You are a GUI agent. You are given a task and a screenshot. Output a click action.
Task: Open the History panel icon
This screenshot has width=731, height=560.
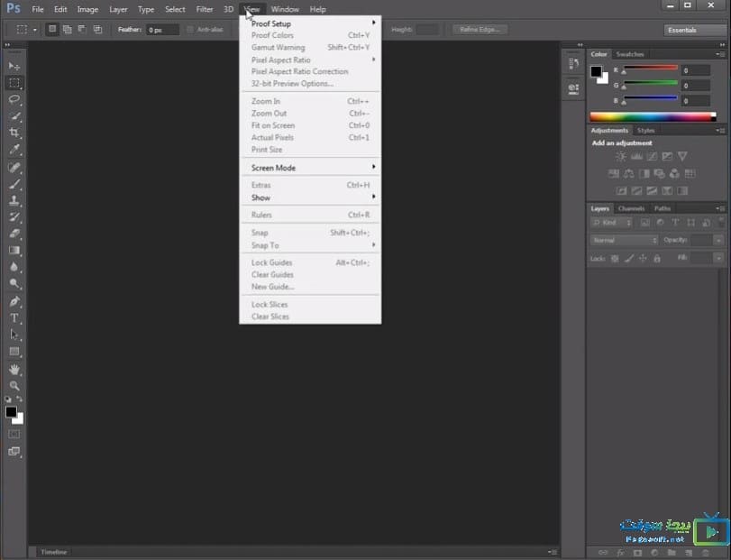point(573,63)
